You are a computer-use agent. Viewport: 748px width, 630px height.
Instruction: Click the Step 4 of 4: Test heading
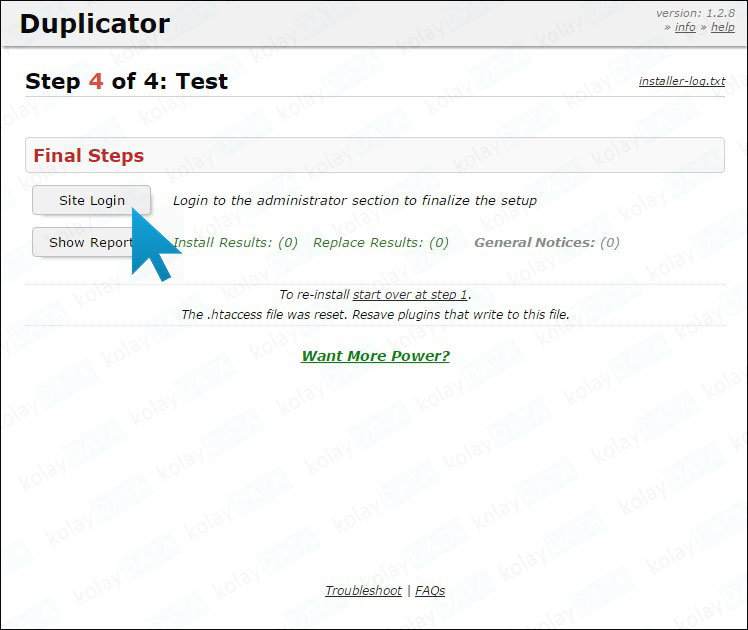coord(126,81)
